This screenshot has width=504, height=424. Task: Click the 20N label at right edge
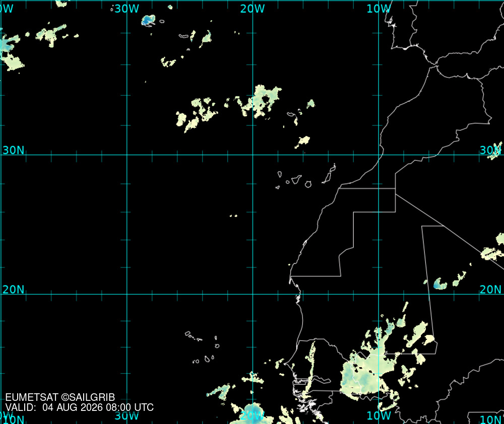pyautogui.click(x=490, y=290)
